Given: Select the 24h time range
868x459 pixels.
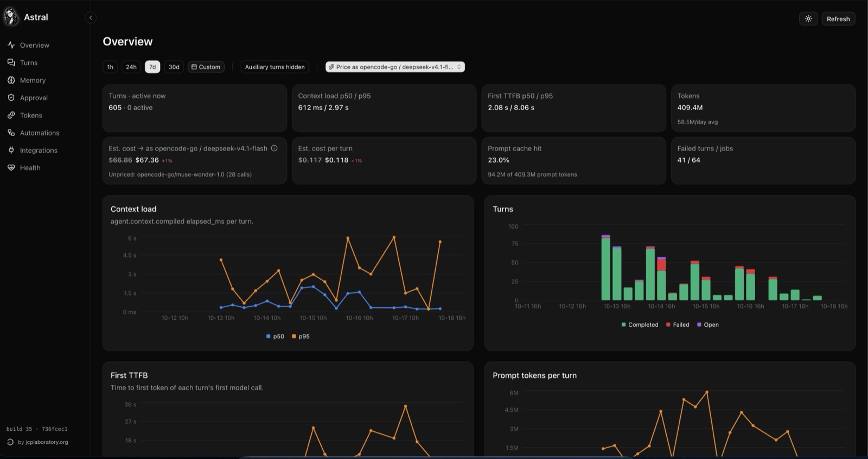Looking at the screenshot, I should point(131,67).
